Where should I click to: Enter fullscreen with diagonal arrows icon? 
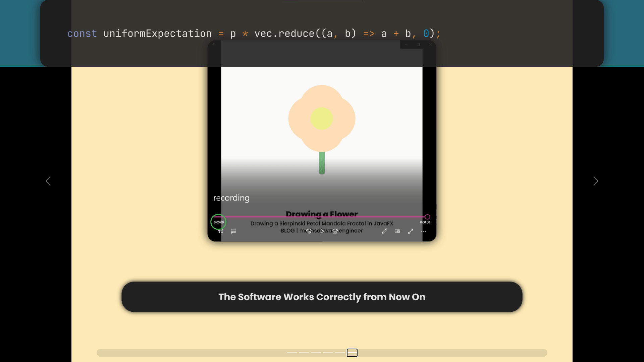(x=411, y=231)
